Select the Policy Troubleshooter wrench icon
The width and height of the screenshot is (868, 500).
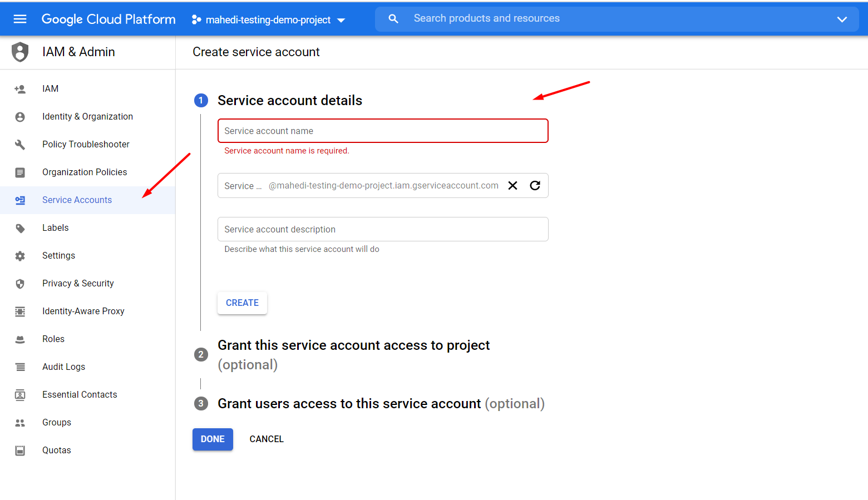[20, 144]
